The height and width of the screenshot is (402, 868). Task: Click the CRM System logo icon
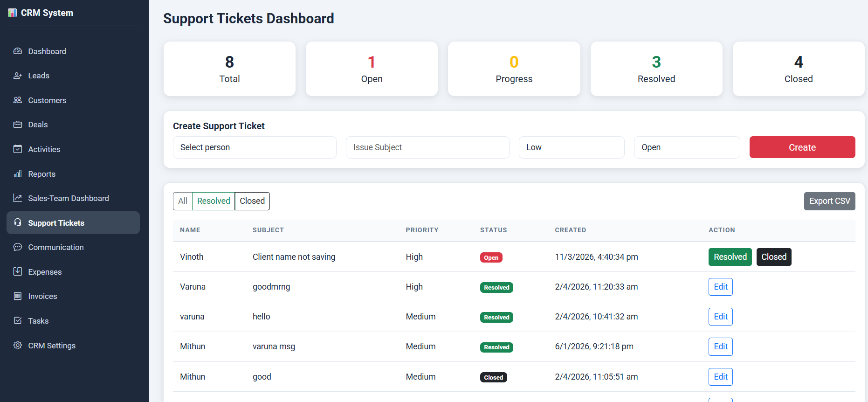coord(13,13)
